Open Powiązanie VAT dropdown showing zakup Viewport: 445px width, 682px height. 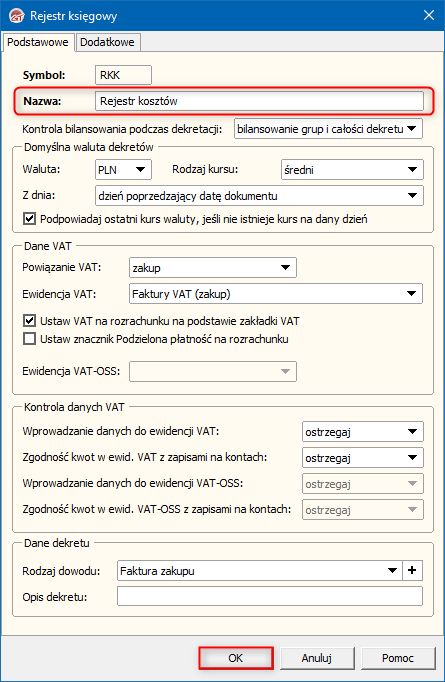[x=213, y=267]
